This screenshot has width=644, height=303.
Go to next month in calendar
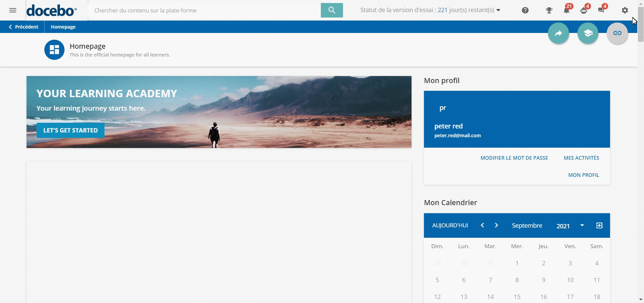click(x=496, y=225)
